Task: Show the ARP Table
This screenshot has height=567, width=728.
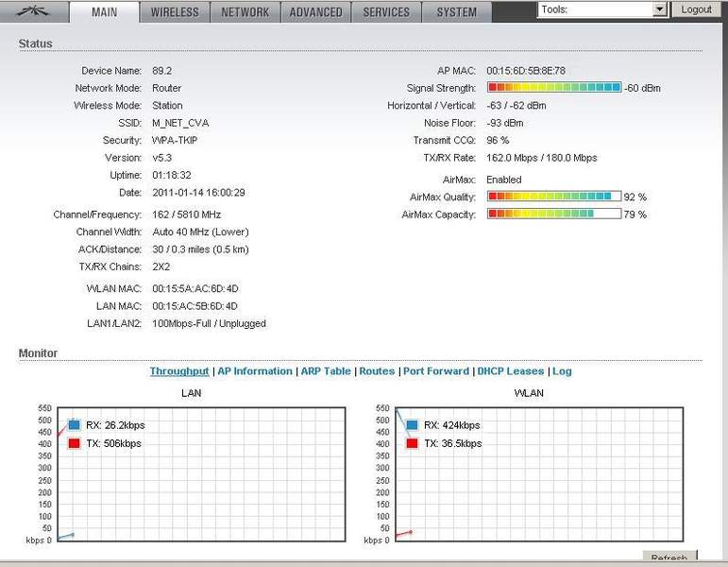Action: click(x=326, y=370)
